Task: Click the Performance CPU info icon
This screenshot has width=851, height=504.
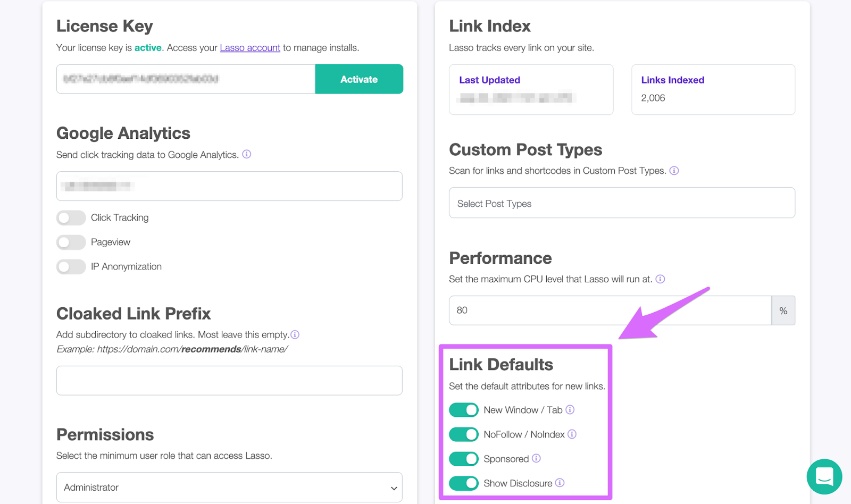Action: pyautogui.click(x=660, y=279)
